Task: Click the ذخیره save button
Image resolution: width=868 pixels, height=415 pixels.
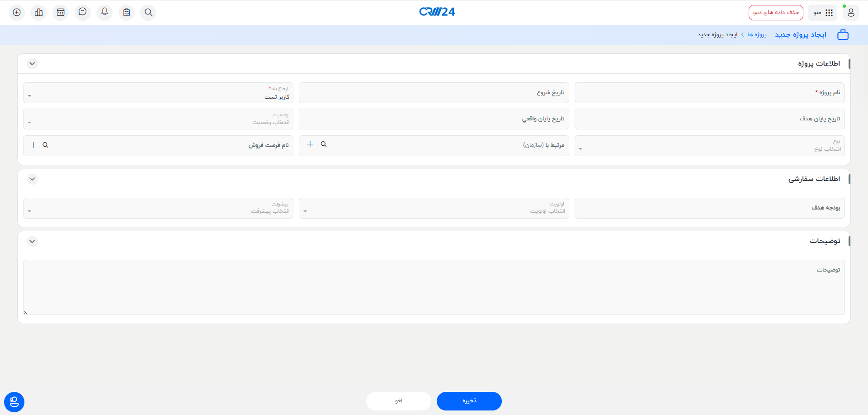Action: click(x=469, y=401)
